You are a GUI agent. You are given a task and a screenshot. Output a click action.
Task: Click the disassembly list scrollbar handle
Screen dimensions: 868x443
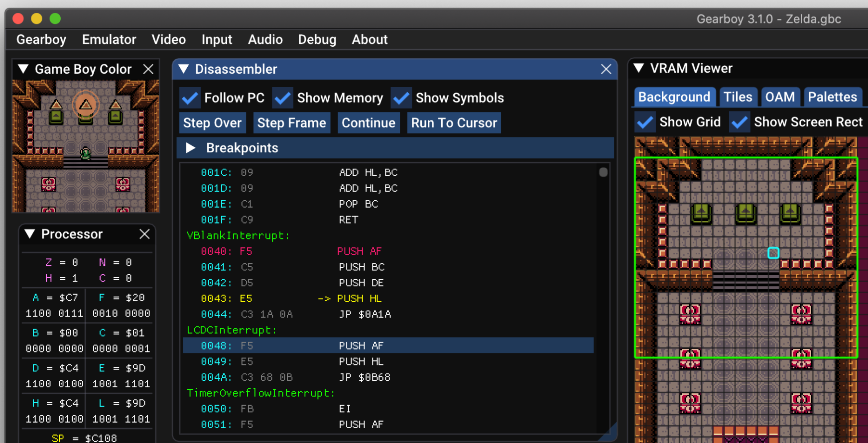(603, 172)
